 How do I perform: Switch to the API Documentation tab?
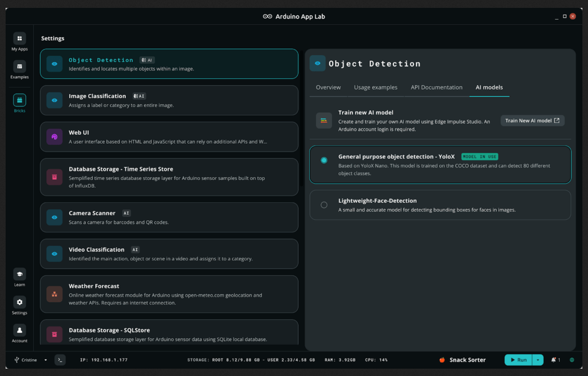[x=436, y=87]
